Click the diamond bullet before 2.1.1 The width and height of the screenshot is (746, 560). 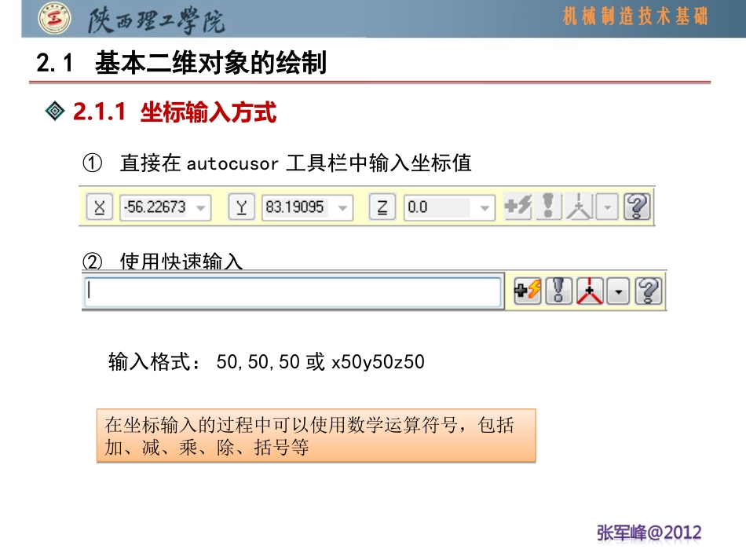click(x=55, y=111)
